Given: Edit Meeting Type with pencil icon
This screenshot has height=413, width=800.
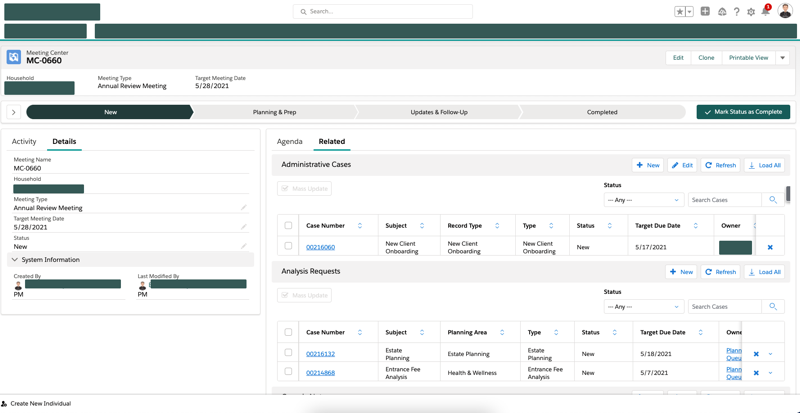Looking at the screenshot, I should click(244, 208).
